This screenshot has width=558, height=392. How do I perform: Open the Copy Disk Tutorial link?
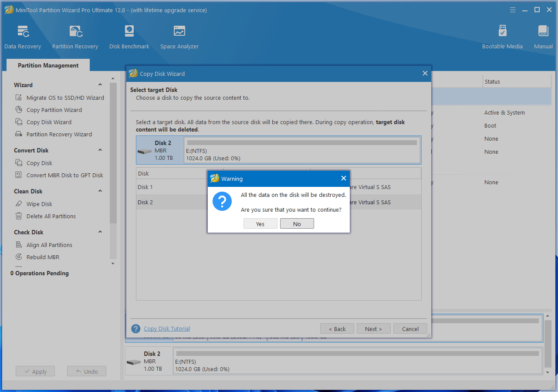167,329
